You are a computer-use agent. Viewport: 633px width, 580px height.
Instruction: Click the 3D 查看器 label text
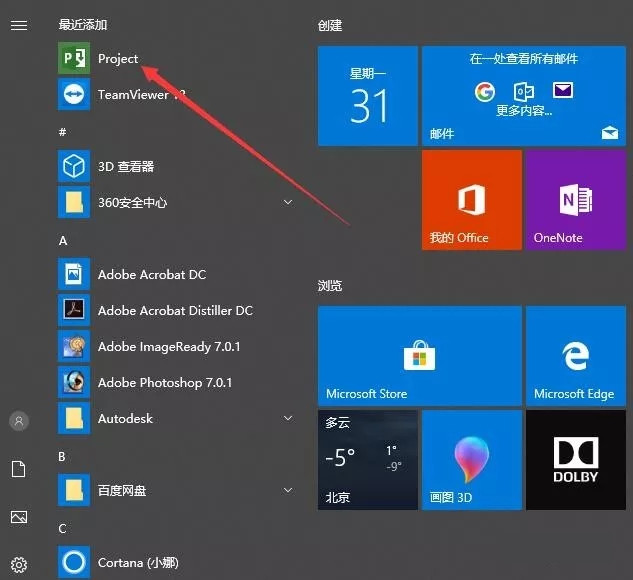pos(126,166)
